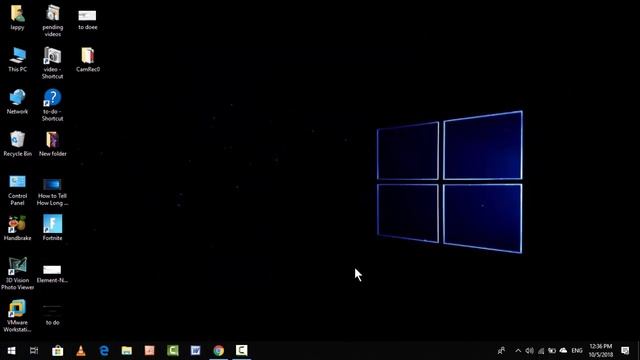This screenshot has height=360, width=640.
Task: Switch to white Camtasia recorder on taskbar
Action: (242, 351)
